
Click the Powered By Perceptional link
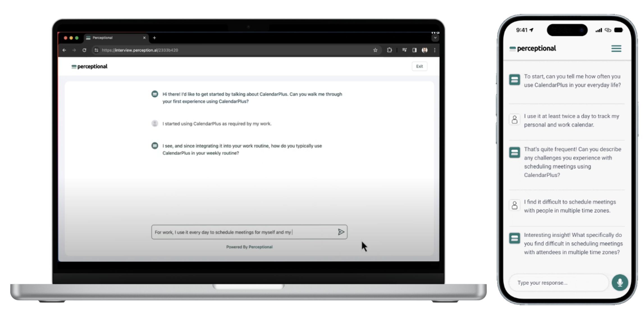coord(250,247)
